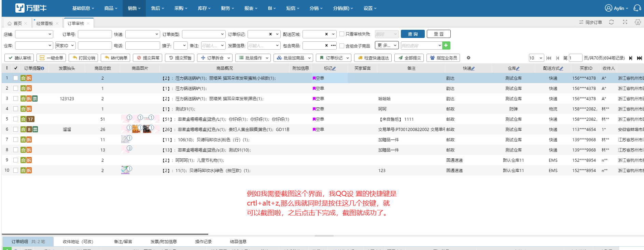This screenshot has height=250, width=644.
Task: Click the info icon beside 订单提醒
Action: click(42, 68)
